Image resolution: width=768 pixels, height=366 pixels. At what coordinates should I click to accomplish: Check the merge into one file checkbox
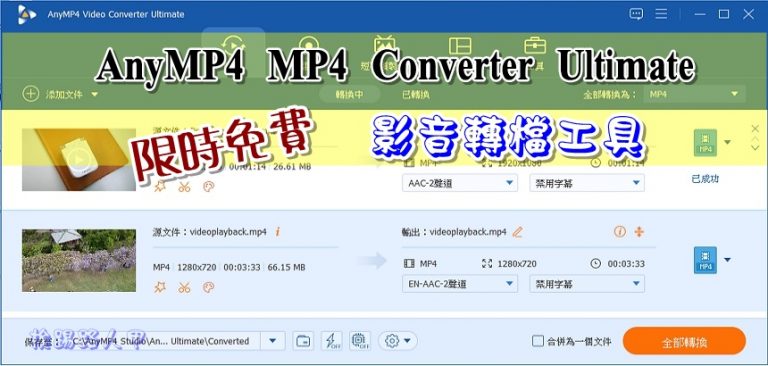538,341
